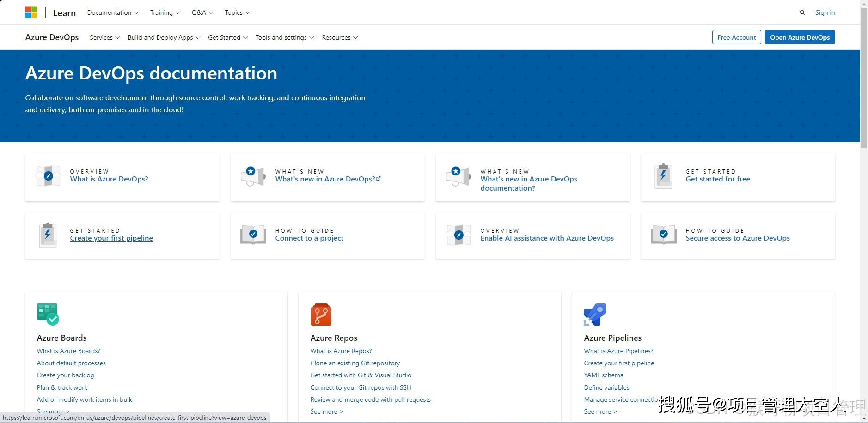Click the 'Get started for free' clipboard icon
Image resolution: width=868 pixels, height=423 pixels.
coord(663,176)
